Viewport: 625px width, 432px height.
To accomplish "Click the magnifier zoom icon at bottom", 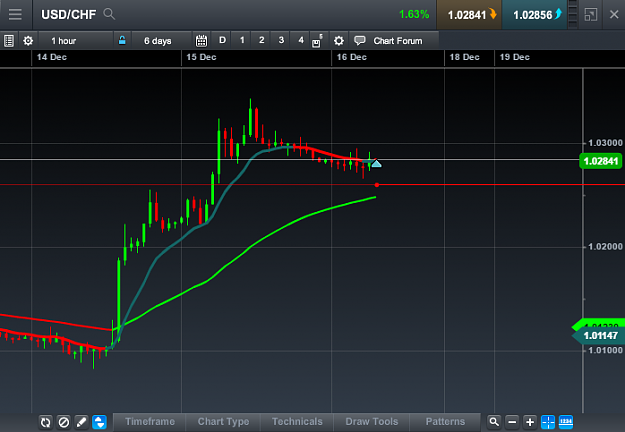I will point(494,422).
